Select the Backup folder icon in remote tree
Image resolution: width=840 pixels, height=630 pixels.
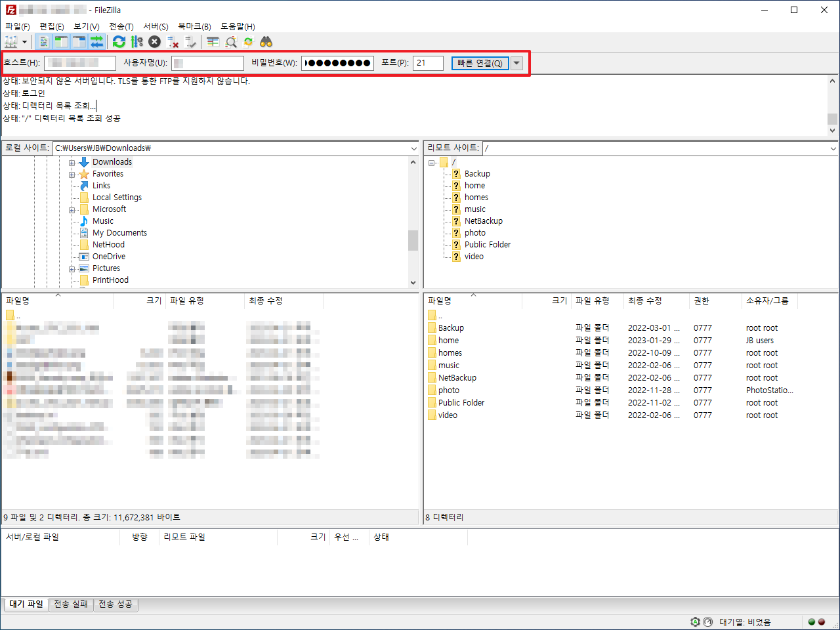tap(456, 174)
